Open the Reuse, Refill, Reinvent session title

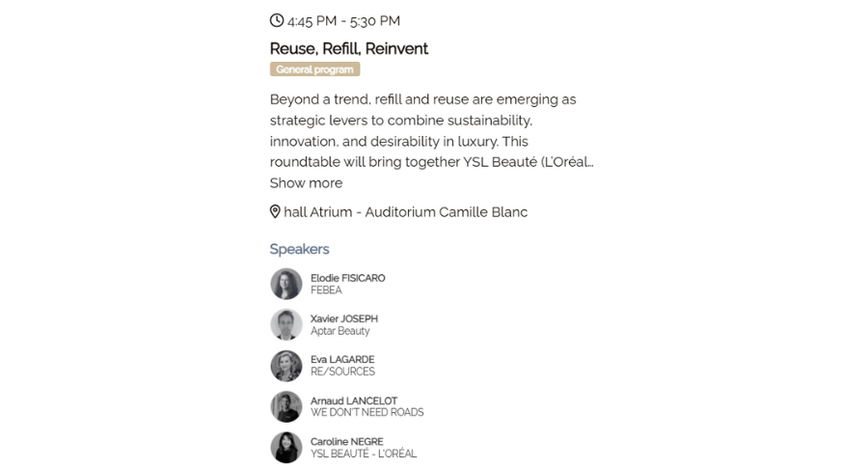[x=349, y=48]
